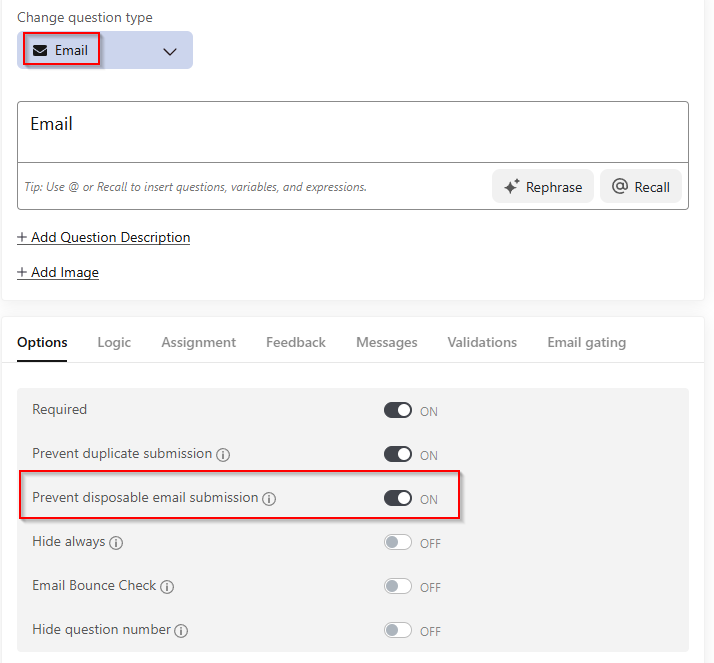Enable Hide question number switch

pyautogui.click(x=398, y=631)
